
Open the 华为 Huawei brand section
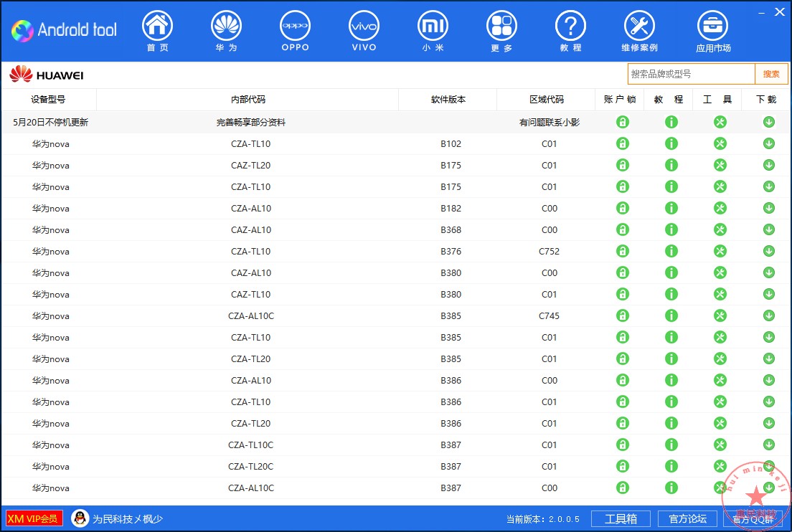[x=226, y=30]
